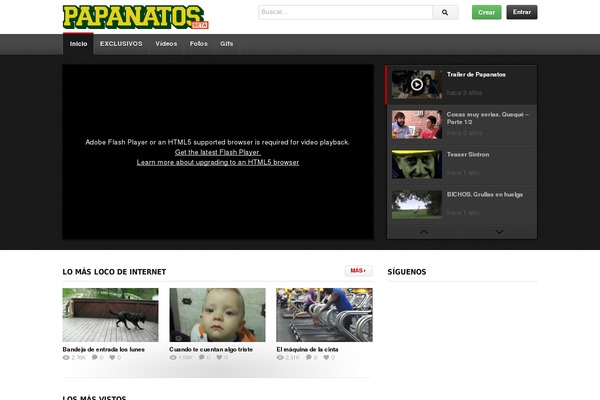Click the comment icon under El máquina de la cinta

pos(309,358)
